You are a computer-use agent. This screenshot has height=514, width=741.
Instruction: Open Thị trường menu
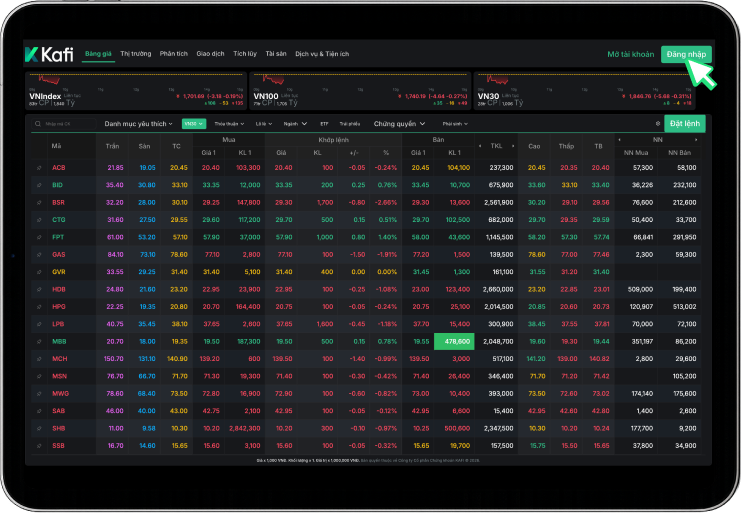click(136, 54)
